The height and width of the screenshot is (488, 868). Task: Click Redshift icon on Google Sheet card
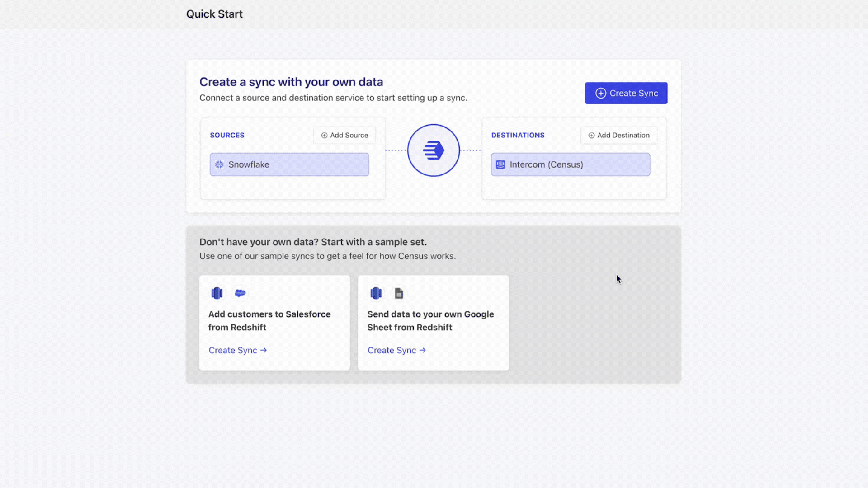point(376,293)
